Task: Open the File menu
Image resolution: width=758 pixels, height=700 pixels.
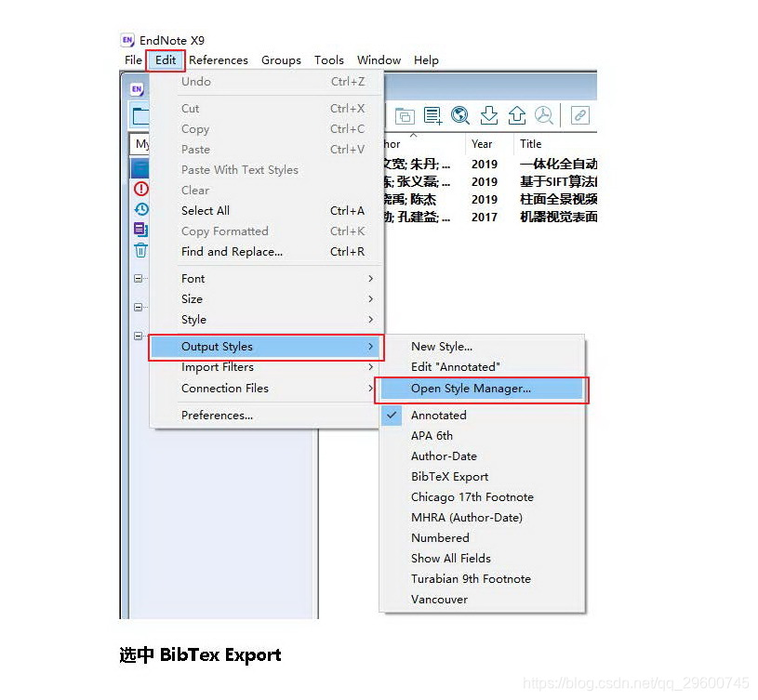Action: [x=133, y=60]
